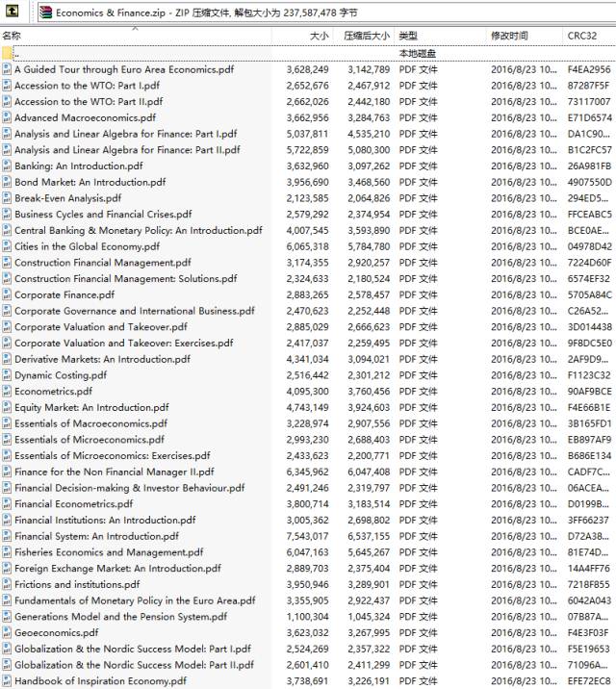Click CRC32 value FFCEABC5
Screen dimensions: 616x689
pos(589,214)
